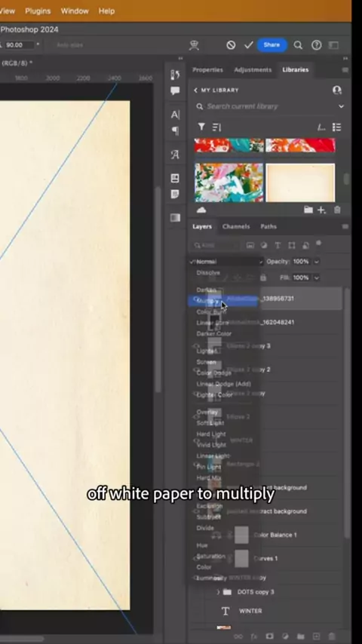Click the invite collaborators icon in Libraries

(x=337, y=90)
